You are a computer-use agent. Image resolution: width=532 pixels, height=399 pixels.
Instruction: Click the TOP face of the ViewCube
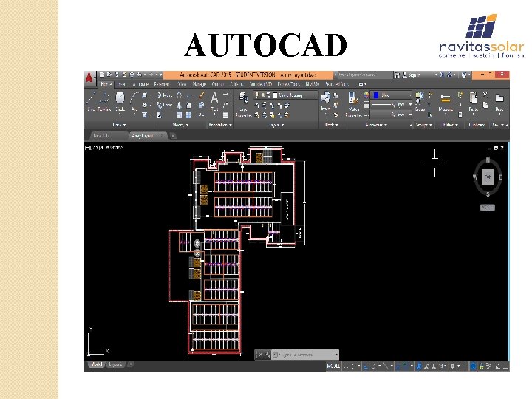[x=488, y=177]
